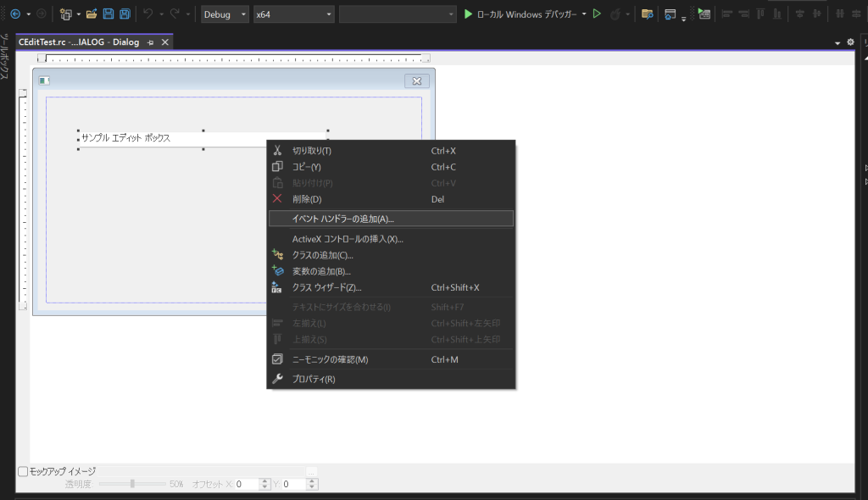Click the navigate back arrow icon

pyautogui.click(x=14, y=14)
